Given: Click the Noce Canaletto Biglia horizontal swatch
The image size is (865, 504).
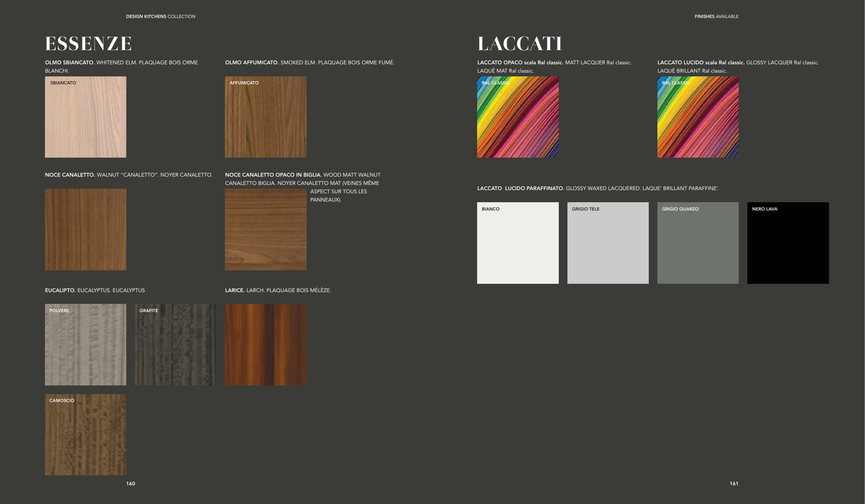Looking at the screenshot, I should [x=265, y=229].
